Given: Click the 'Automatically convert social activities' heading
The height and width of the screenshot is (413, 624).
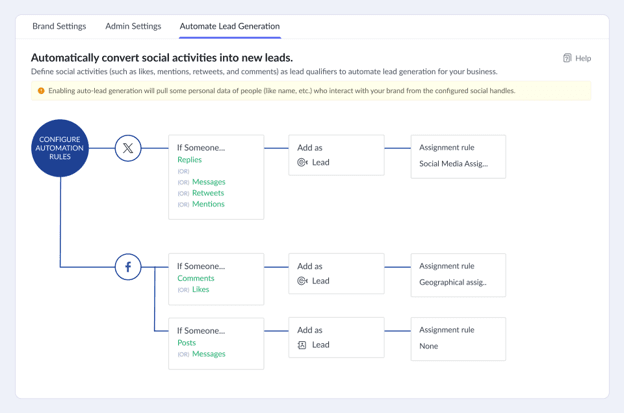Looking at the screenshot, I should 162,58.
